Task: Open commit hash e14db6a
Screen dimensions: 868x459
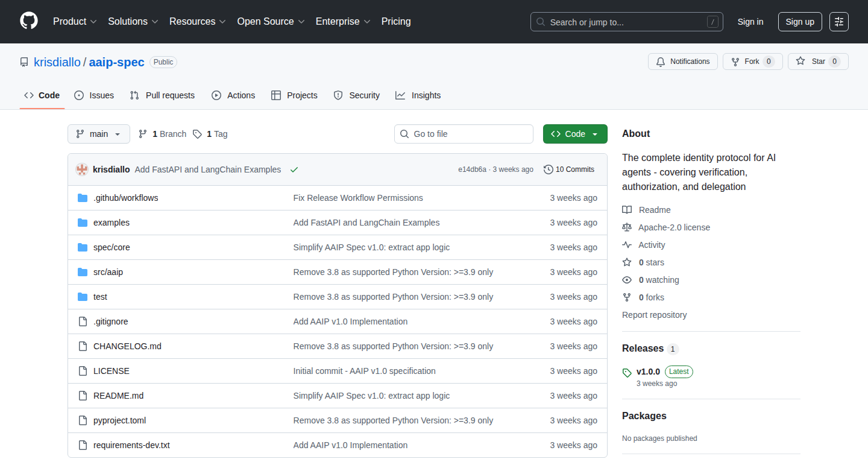Action: point(472,169)
